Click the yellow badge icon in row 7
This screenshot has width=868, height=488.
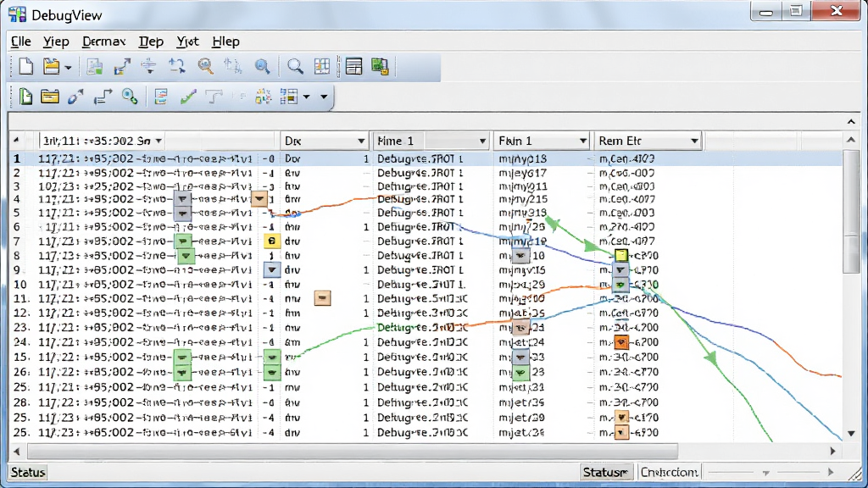[x=271, y=241]
